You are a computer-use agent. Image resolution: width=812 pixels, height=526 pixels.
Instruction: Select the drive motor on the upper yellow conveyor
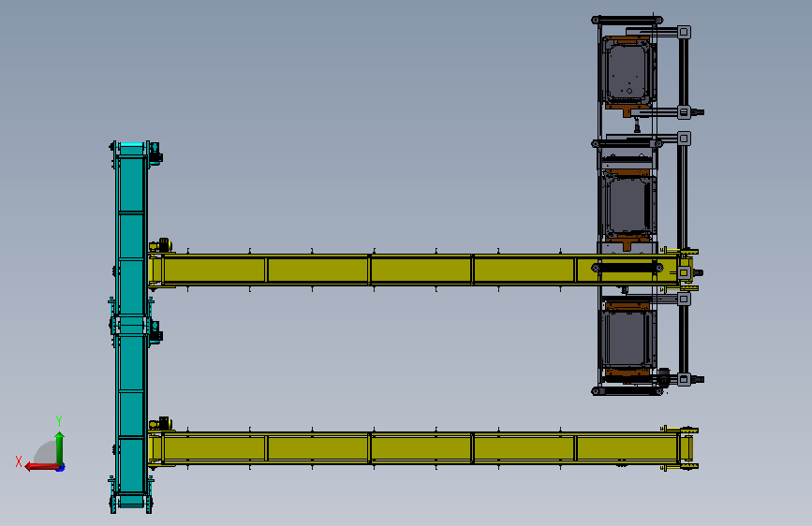pos(162,245)
